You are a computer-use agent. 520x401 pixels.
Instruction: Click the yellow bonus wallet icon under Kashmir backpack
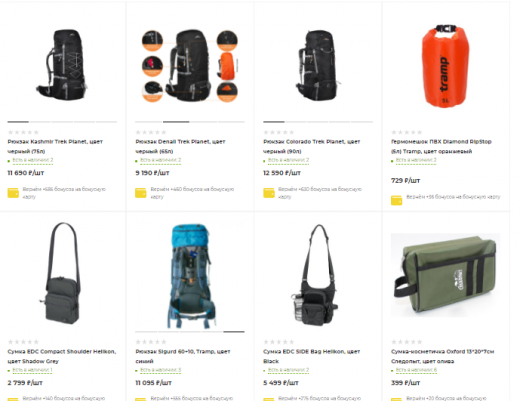click(13, 193)
